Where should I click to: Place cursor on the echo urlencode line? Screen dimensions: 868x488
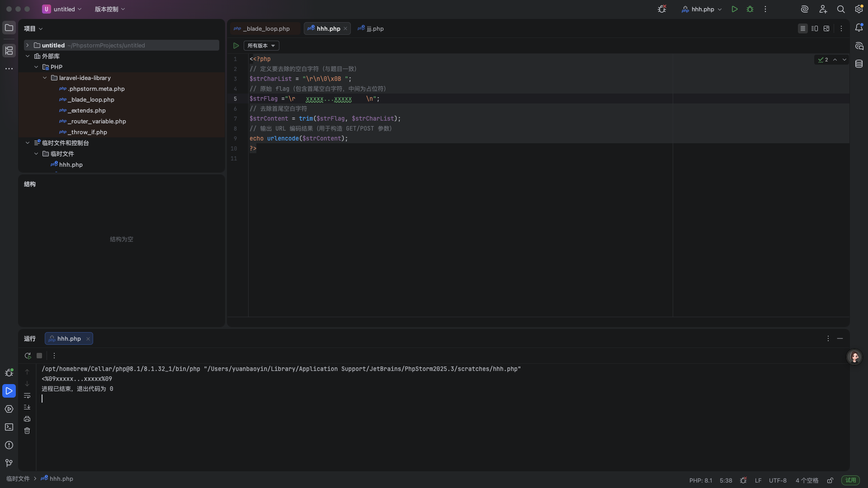[299, 138]
